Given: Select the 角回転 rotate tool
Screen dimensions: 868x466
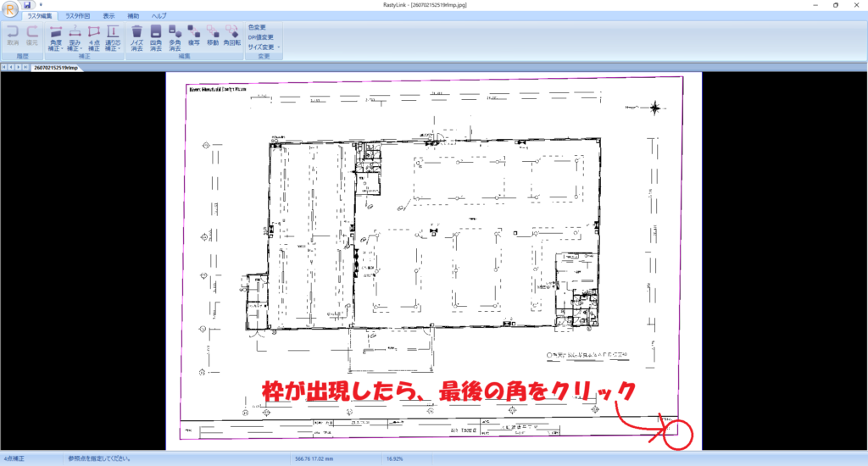Looking at the screenshot, I should point(232,36).
